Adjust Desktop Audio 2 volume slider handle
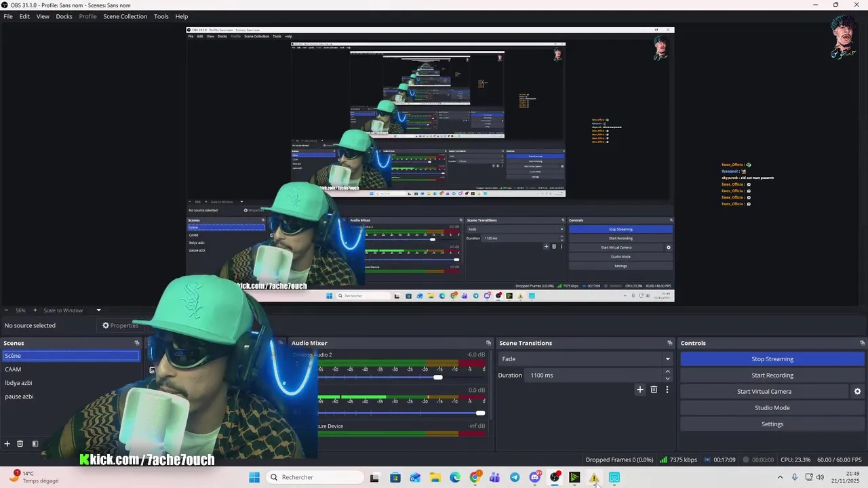The width and height of the screenshot is (868, 488). pyautogui.click(x=438, y=378)
